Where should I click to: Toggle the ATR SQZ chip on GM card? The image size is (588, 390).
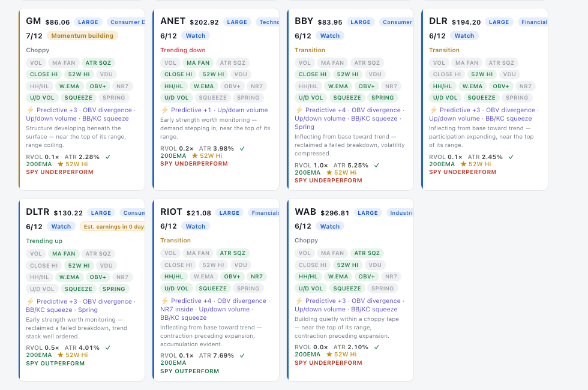point(98,62)
